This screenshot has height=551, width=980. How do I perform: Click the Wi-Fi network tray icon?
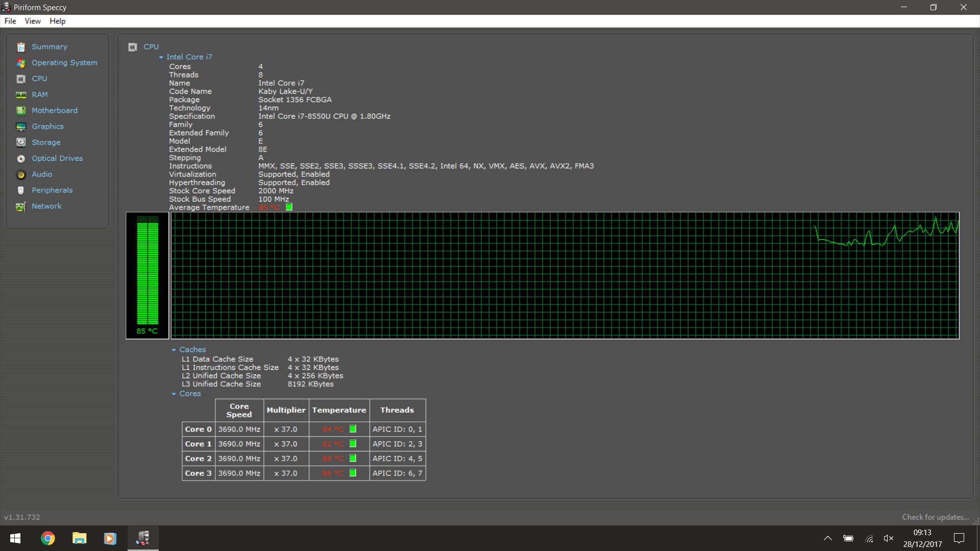pyautogui.click(x=869, y=538)
